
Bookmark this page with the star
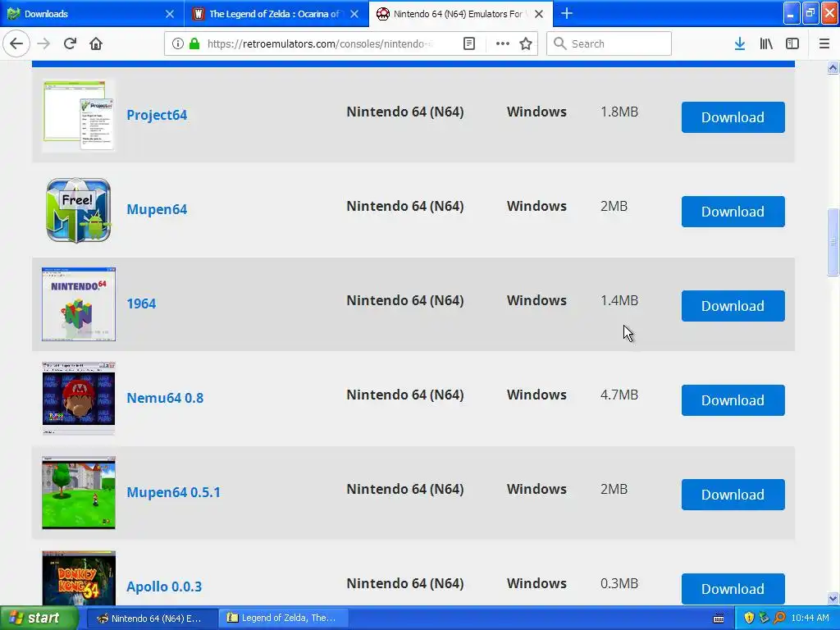[526, 43]
